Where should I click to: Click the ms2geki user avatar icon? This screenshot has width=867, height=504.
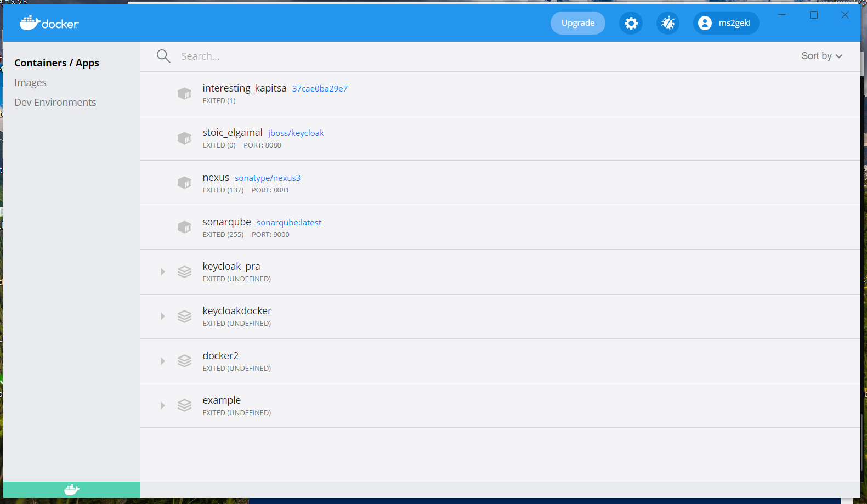click(x=705, y=23)
